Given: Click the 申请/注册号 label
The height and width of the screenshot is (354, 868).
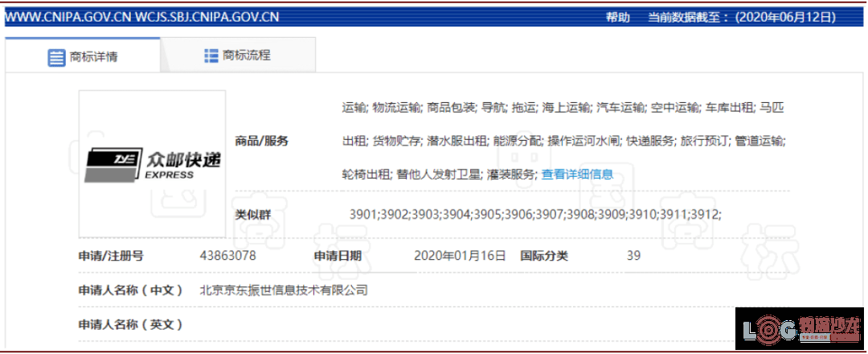Looking at the screenshot, I should pyautogui.click(x=111, y=256).
